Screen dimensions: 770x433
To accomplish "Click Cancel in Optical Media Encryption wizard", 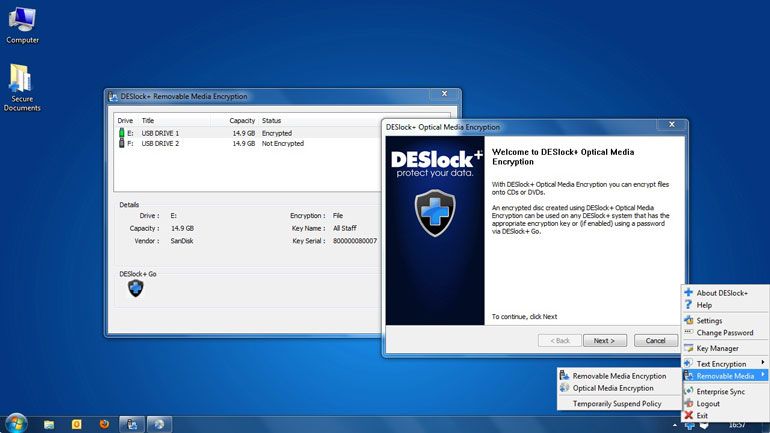I will [x=655, y=341].
